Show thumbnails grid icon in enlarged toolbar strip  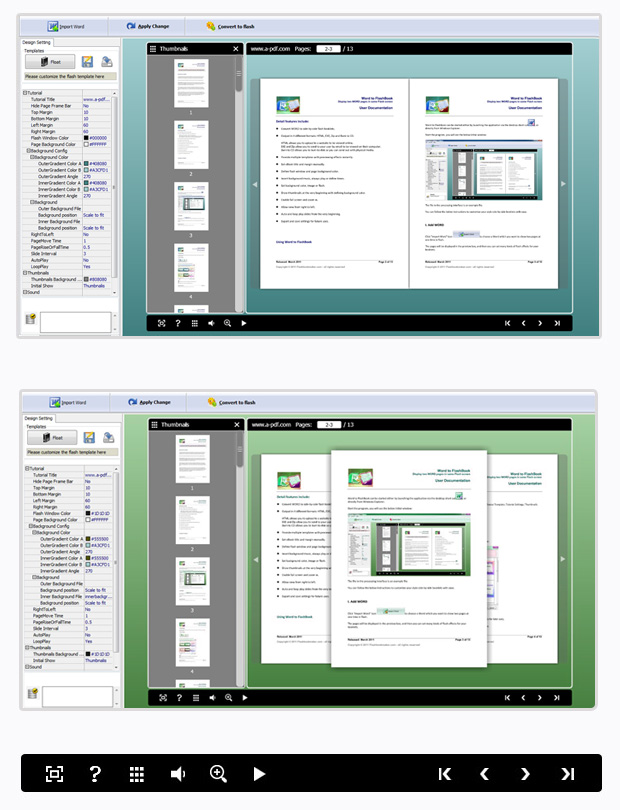(x=136, y=774)
